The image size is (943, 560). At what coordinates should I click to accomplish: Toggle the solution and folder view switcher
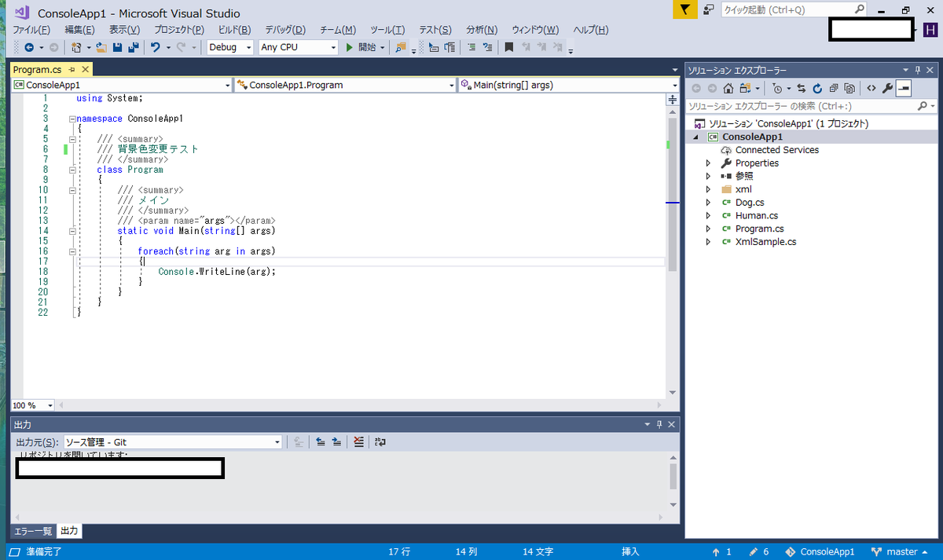pyautogui.click(x=745, y=88)
